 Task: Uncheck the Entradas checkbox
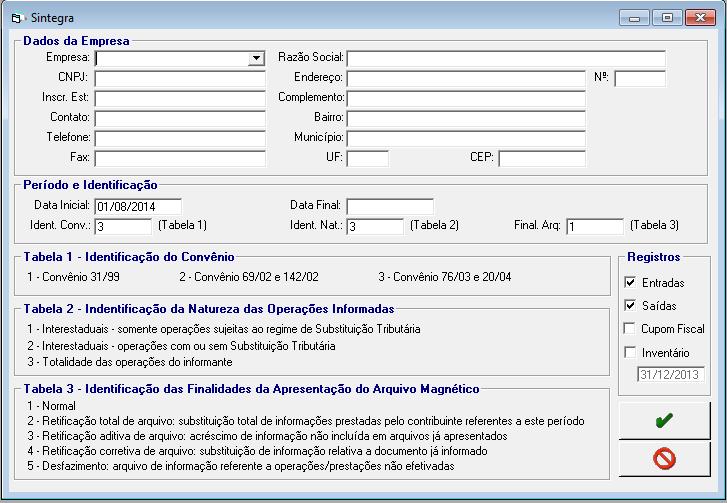click(x=630, y=282)
